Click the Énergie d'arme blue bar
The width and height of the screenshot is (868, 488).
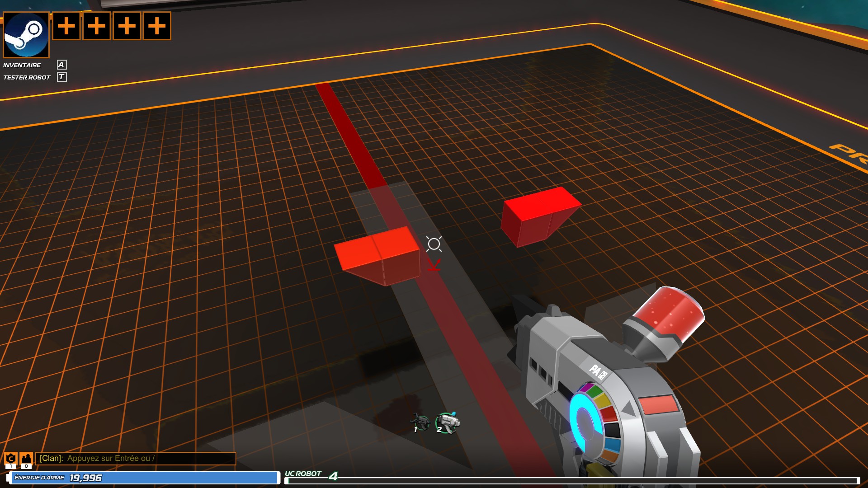[x=144, y=478]
